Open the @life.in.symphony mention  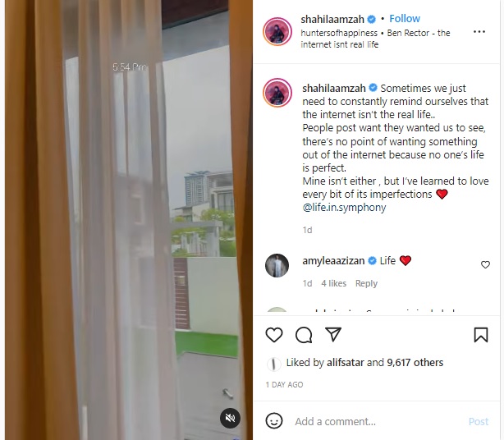[x=344, y=208]
